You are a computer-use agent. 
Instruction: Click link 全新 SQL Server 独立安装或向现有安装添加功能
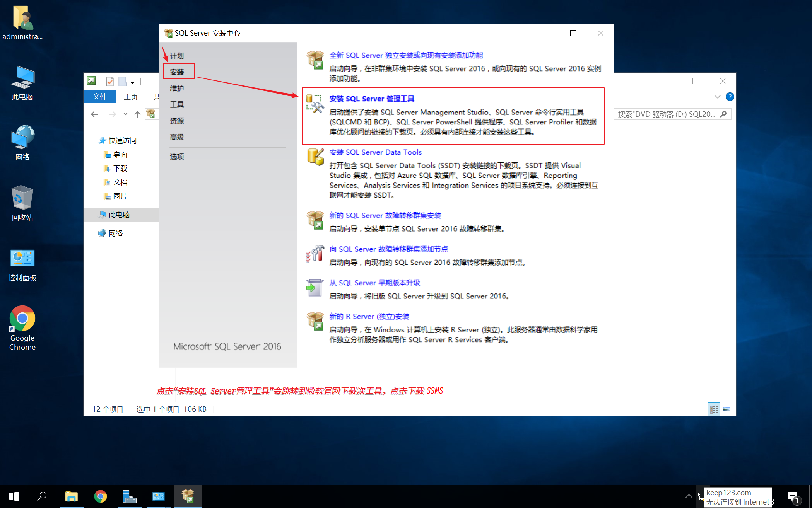[x=406, y=55]
